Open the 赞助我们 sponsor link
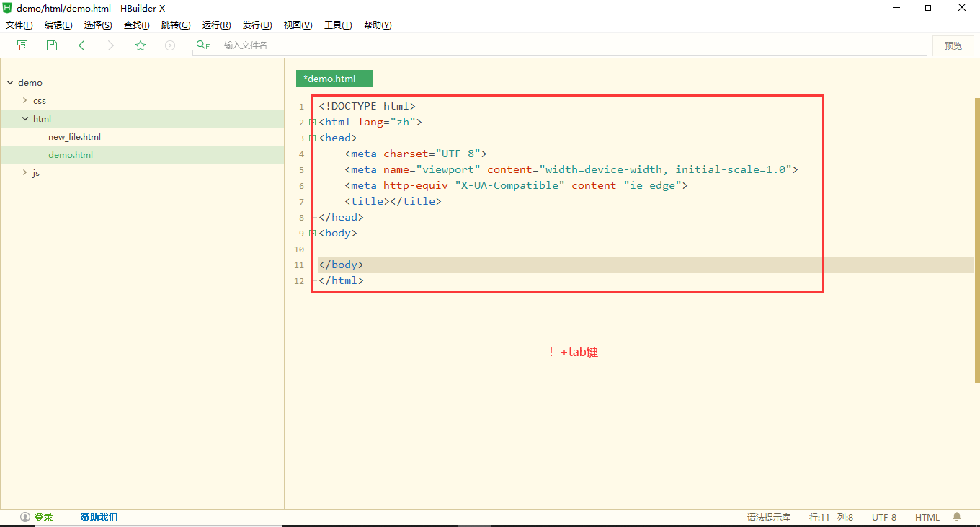This screenshot has height=527, width=980. (99, 517)
